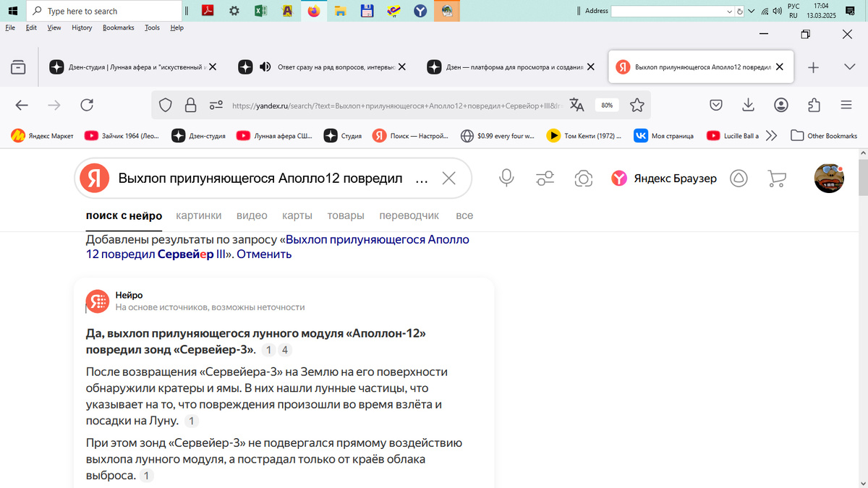The image size is (868, 488).
Task: Open the Edit menu
Action: tap(31, 27)
